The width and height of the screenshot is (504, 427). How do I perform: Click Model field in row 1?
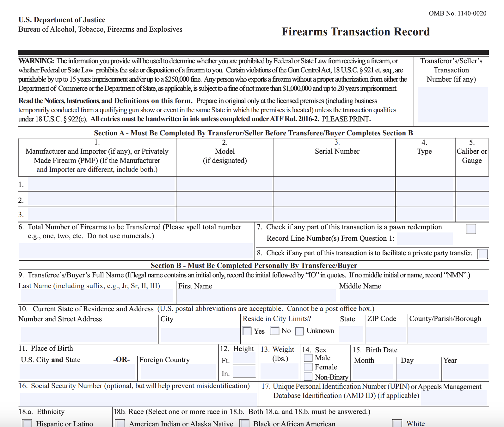click(x=224, y=184)
